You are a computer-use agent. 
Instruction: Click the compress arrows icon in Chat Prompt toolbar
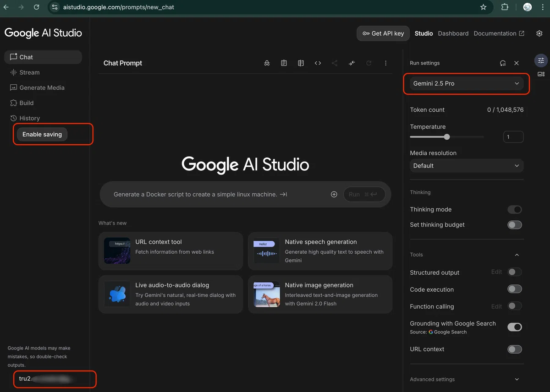click(x=352, y=63)
